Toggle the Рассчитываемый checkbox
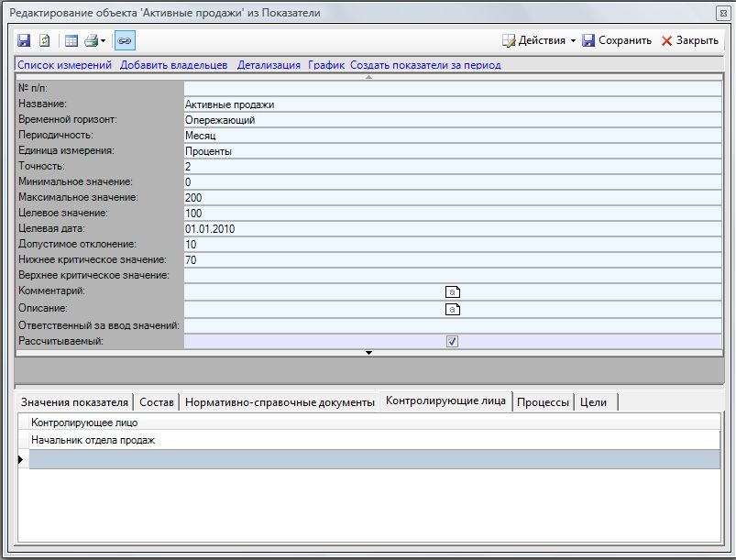The height and width of the screenshot is (560, 736). tap(452, 342)
